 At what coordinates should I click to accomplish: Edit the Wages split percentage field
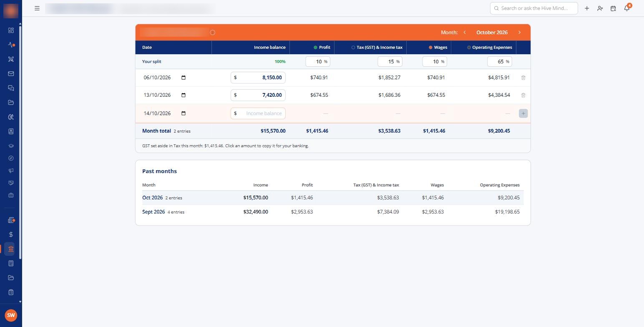(435, 61)
